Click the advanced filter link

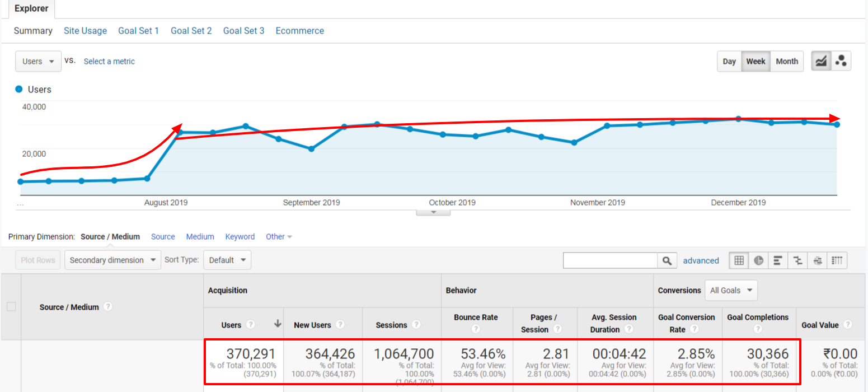point(701,260)
